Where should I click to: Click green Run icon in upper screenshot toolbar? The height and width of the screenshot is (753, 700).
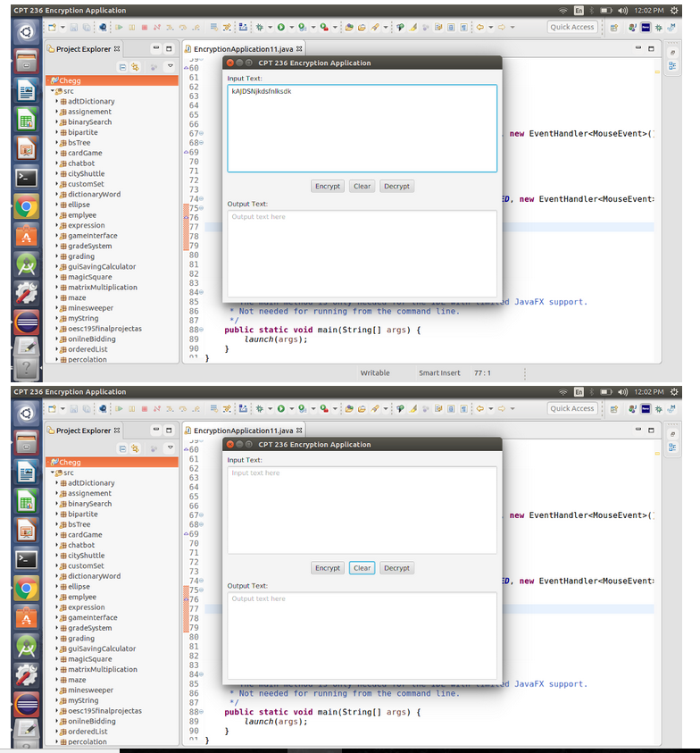[281, 28]
